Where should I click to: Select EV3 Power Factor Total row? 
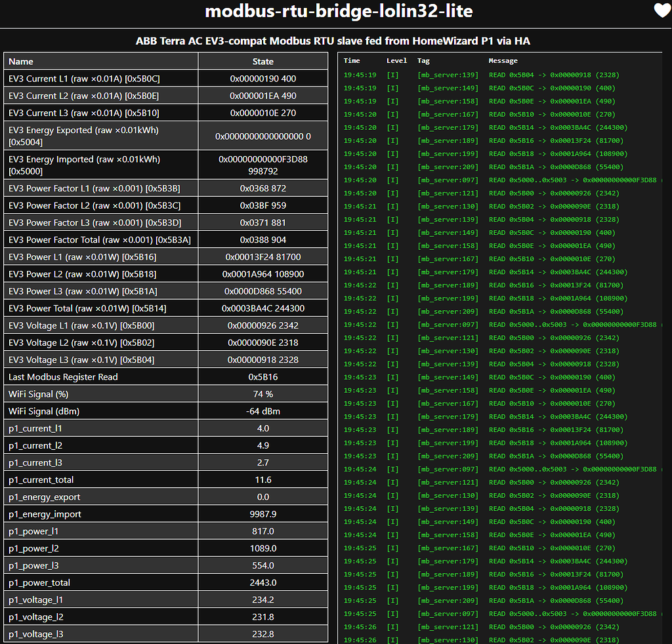(x=166, y=240)
